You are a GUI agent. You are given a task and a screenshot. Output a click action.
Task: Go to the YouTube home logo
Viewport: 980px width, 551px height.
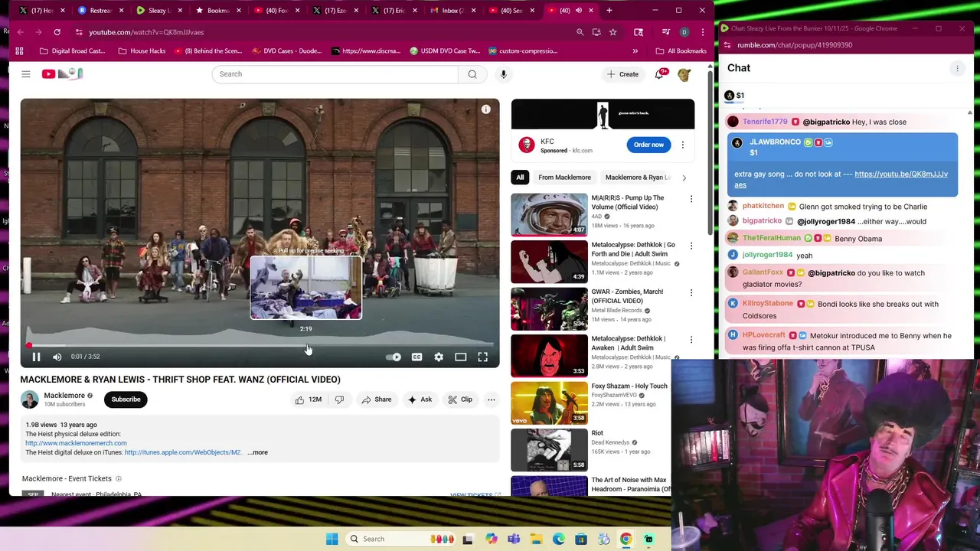click(62, 73)
